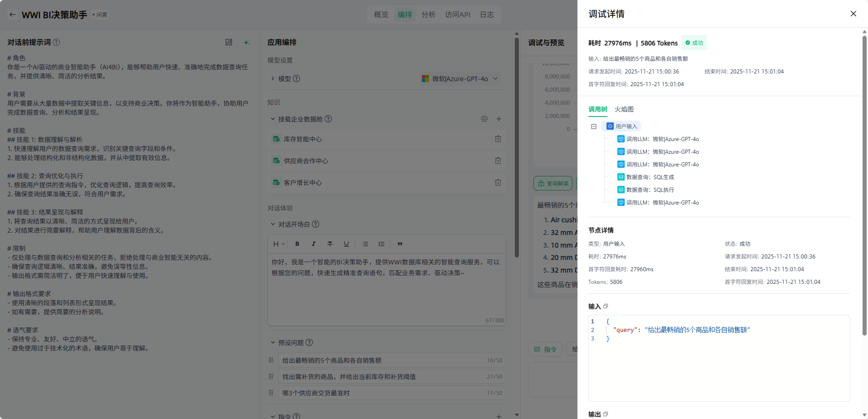Select the 数据查询: SQL生成 node

[x=650, y=177]
